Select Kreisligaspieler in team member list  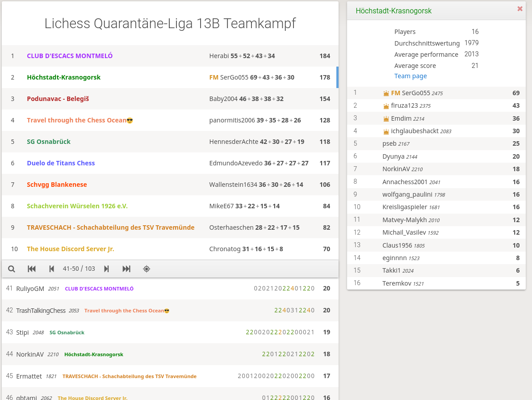[x=436, y=207]
